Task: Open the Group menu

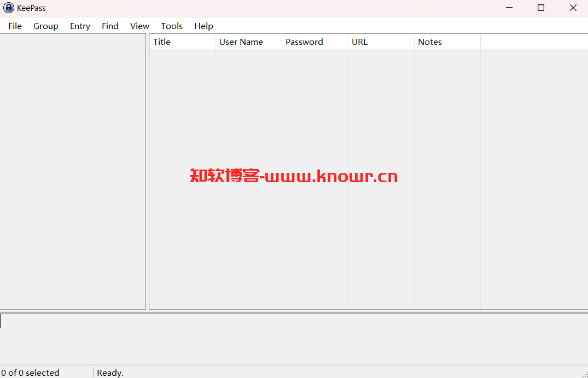Action: pos(46,26)
